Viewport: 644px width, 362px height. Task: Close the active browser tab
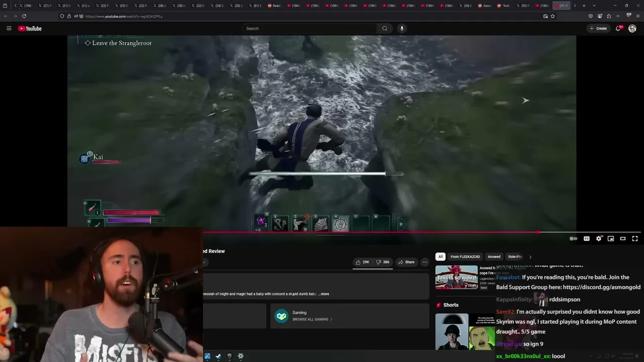(567, 6)
